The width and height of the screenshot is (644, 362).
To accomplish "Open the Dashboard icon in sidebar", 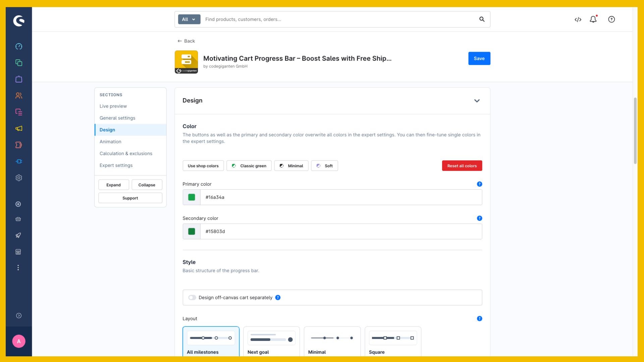I will [x=19, y=46].
